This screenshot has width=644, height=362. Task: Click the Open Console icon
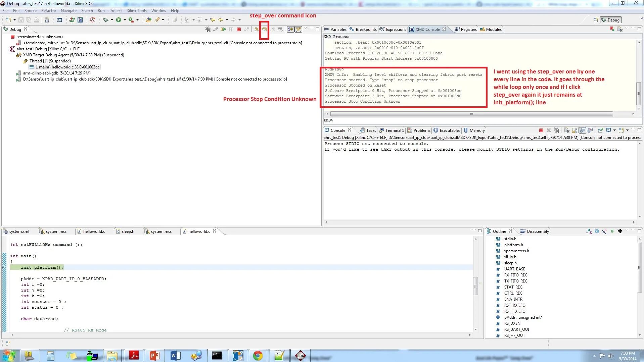pyautogui.click(x=621, y=131)
